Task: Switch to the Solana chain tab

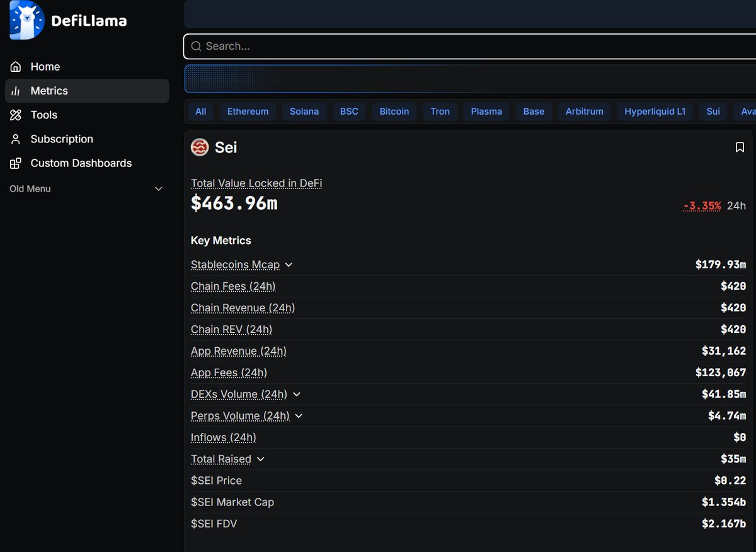Action: tap(304, 112)
